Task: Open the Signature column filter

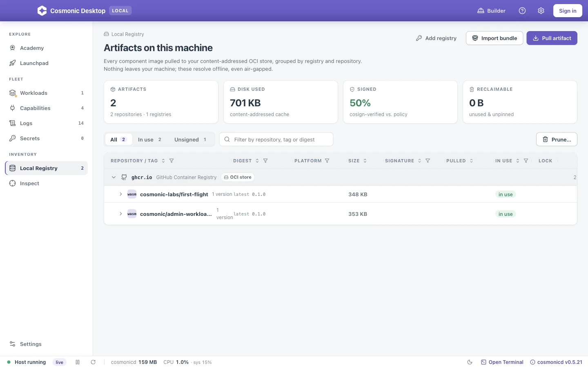Action: pyautogui.click(x=428, y=161)
